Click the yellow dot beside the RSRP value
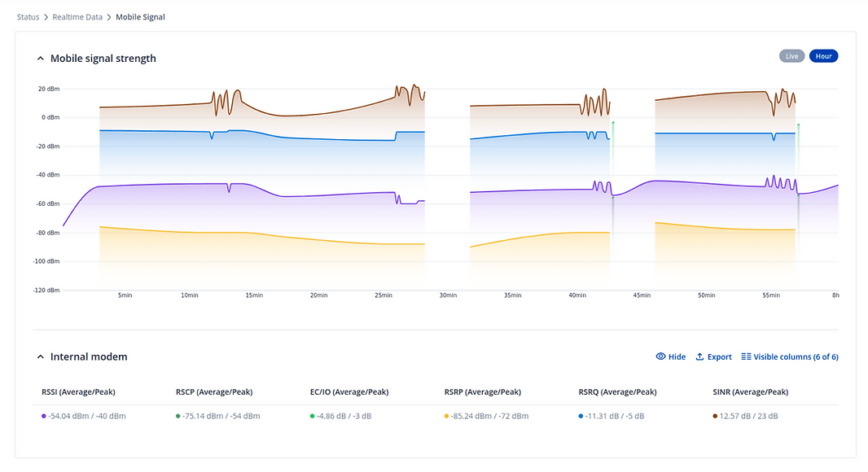Screen dimensions: 868x472 point(446,415)
